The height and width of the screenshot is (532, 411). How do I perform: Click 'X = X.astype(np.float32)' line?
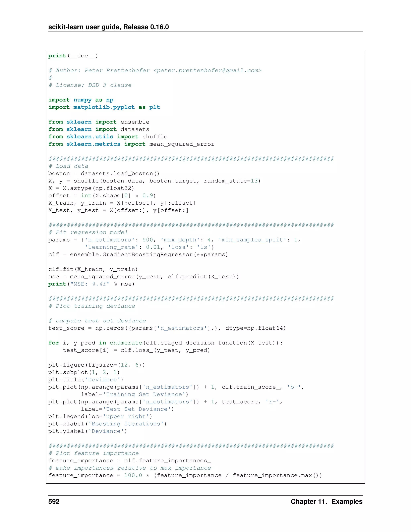(x=91, y=188)
